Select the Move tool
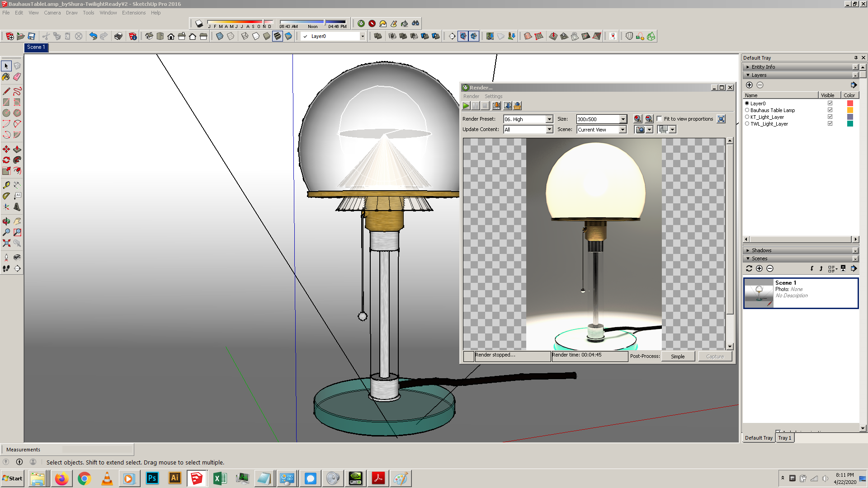The width and height of the screenshot is (868, 488). pos(6,149)
